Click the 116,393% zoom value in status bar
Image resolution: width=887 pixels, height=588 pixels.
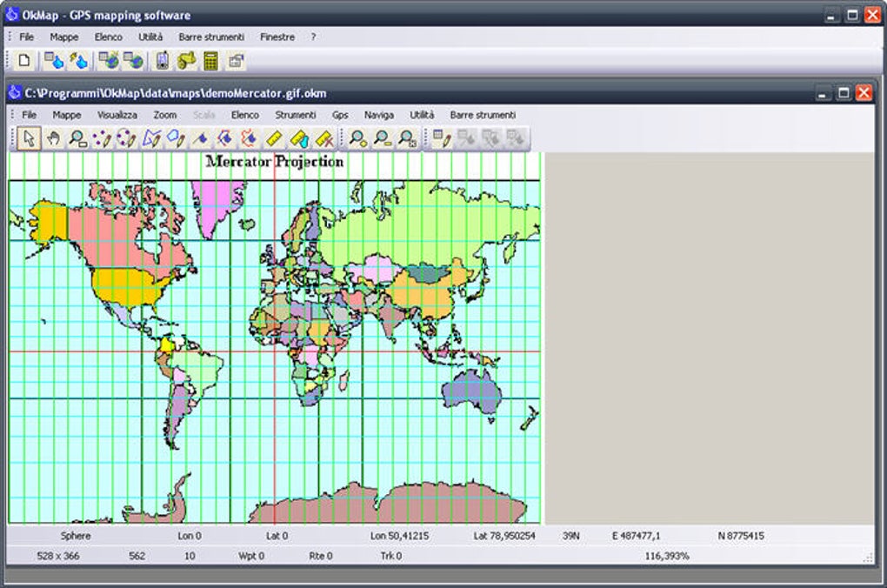(666, 555)
